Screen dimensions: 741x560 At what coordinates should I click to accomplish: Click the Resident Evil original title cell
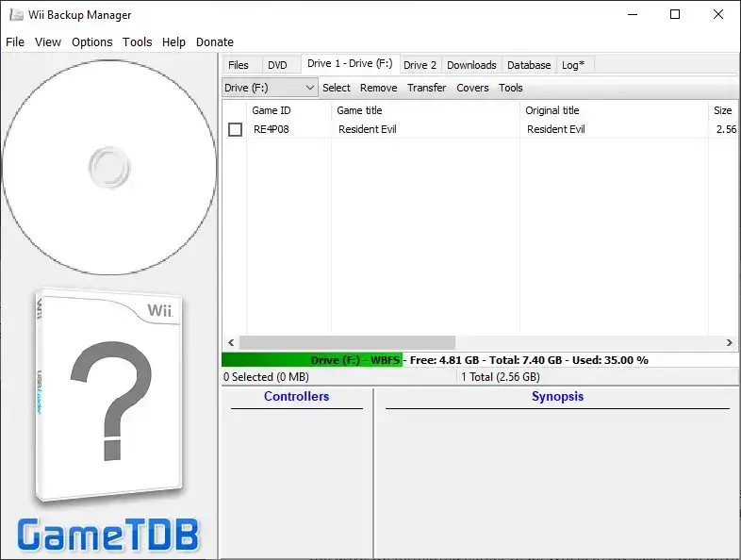click(x=556, y=129)
